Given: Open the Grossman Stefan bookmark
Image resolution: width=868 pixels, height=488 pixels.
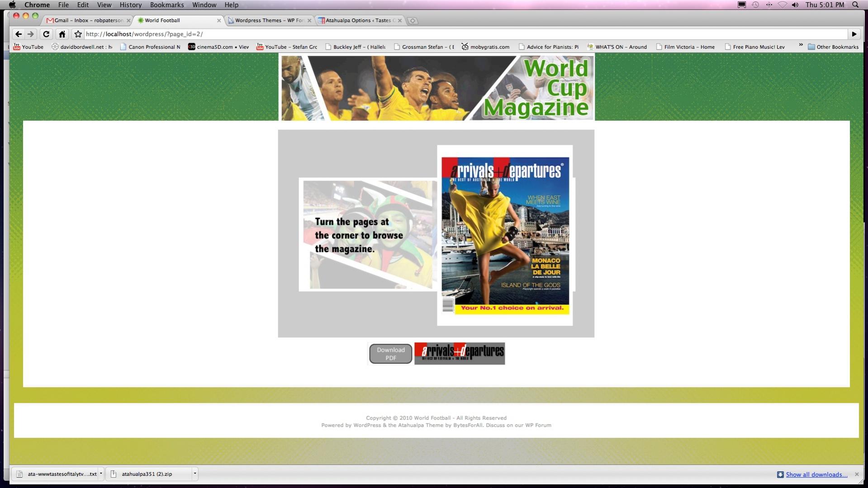Looking at the screenshot, I should (424, 47).
